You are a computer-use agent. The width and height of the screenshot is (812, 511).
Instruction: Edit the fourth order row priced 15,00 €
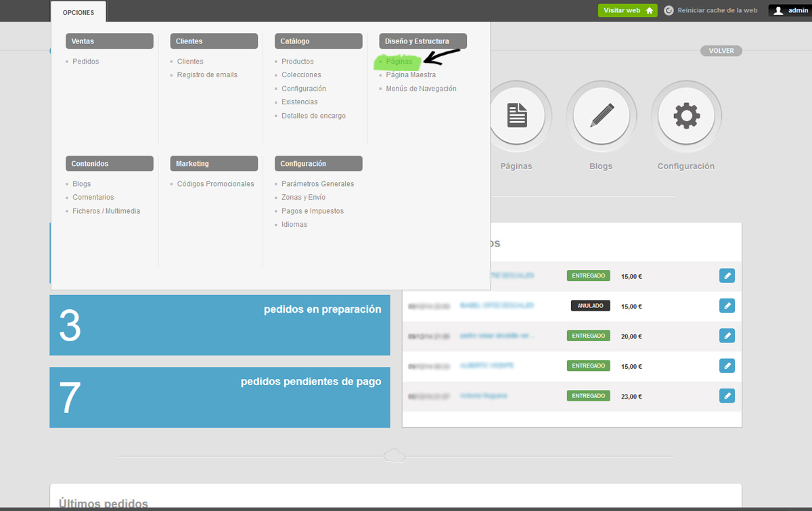(x=727, y=365)
